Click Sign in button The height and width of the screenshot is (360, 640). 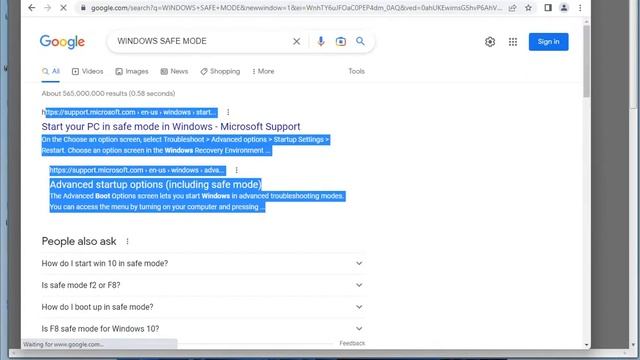[549, 42]
